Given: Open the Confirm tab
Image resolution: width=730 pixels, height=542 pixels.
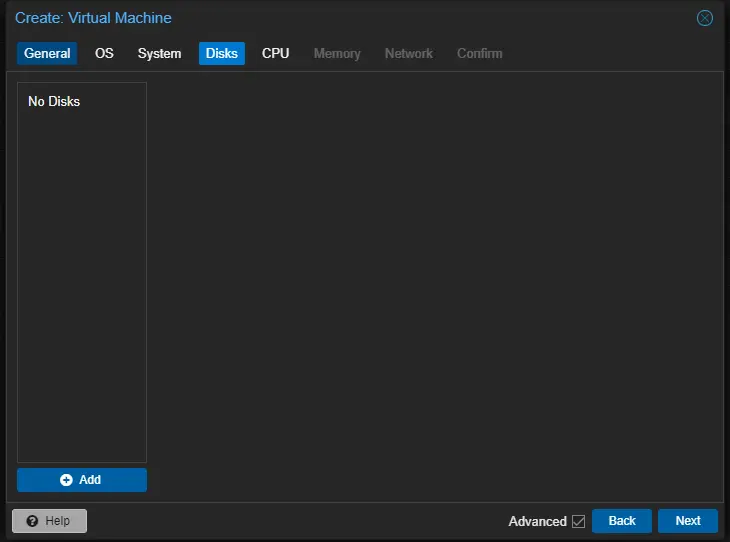Looking at the screenshot, I should (479, 53).
